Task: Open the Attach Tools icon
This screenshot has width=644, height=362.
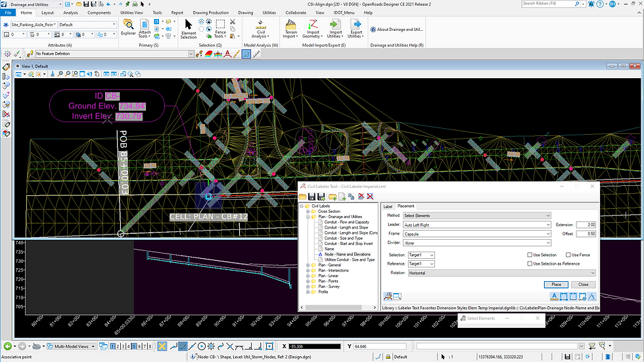Action: coord(145,27)
